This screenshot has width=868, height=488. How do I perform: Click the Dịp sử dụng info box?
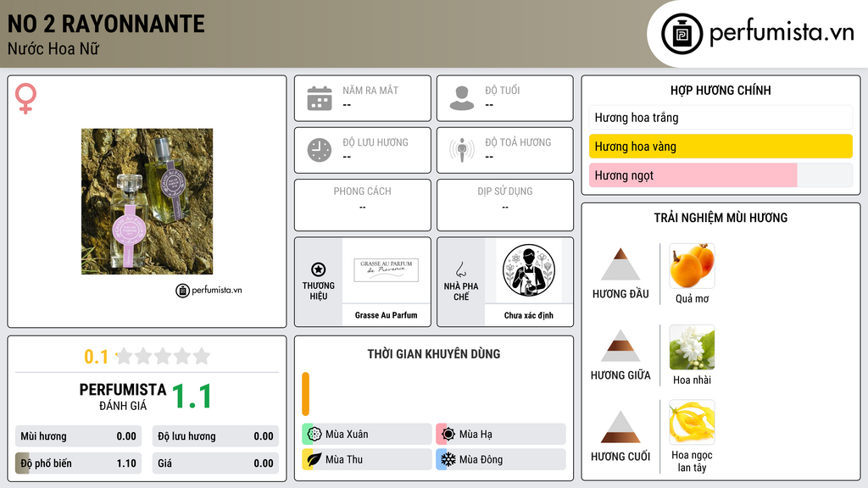[505, 205]
